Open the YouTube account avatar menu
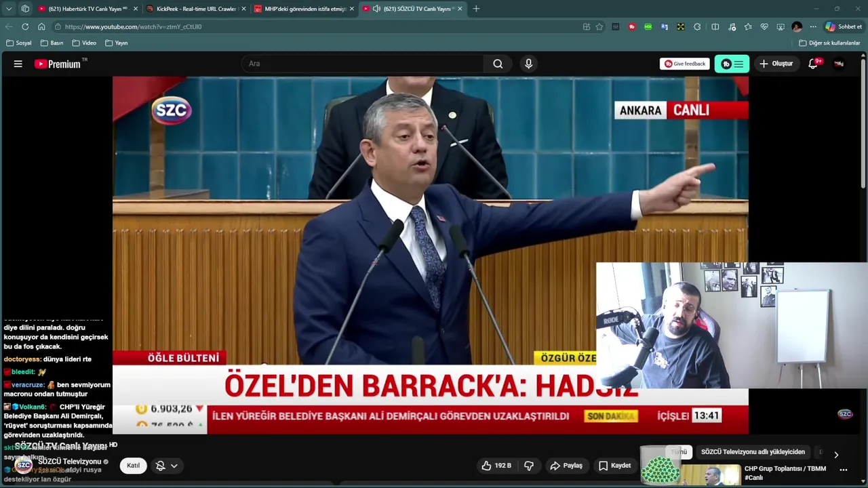The width and height of the screenshot is (868, 488). click(x=839, y=64)
